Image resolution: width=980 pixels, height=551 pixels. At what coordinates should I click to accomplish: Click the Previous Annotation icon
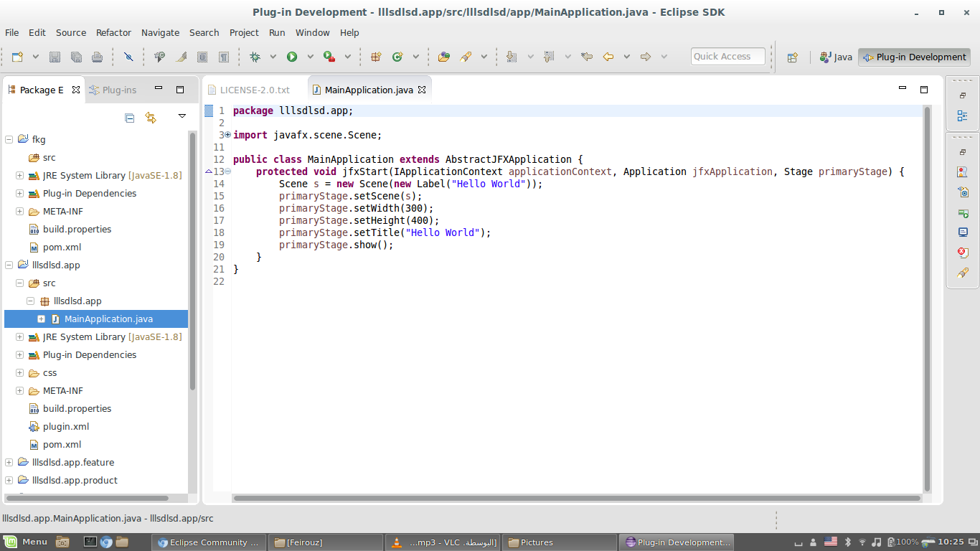point(550,57)
